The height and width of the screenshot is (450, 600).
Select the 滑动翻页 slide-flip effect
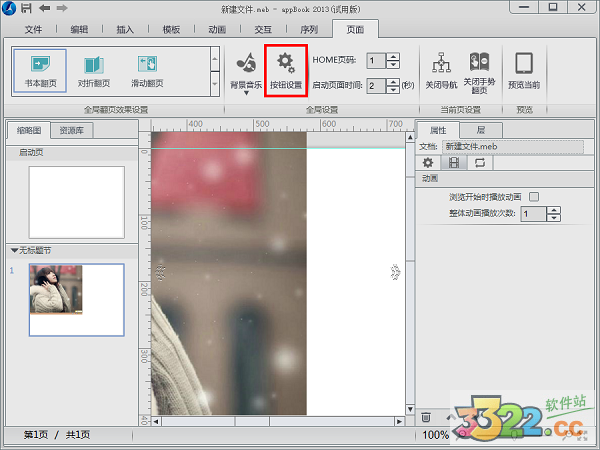[x=147, y=71]
